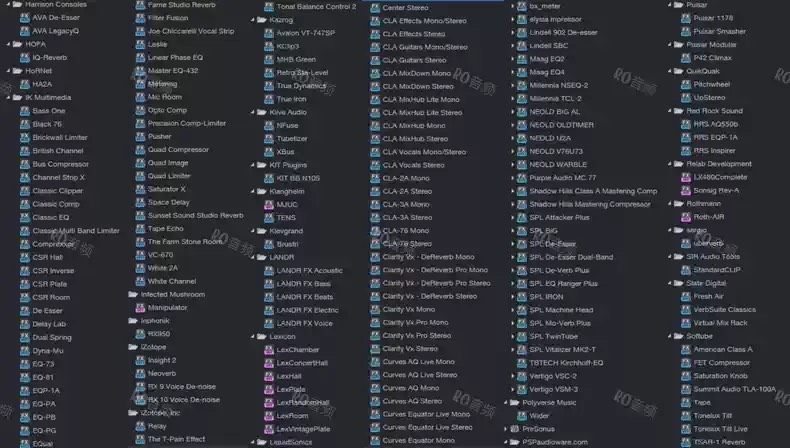This screenshot has width=790, height=448.
Task: Click the icon beside Pulsar 1178
Action: click(x=686, y=18)
